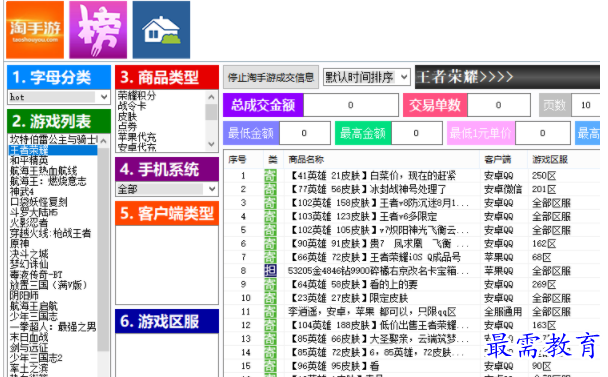Click the 最低1元单价 value field
The image size is (608, 377).
(542, 133)
